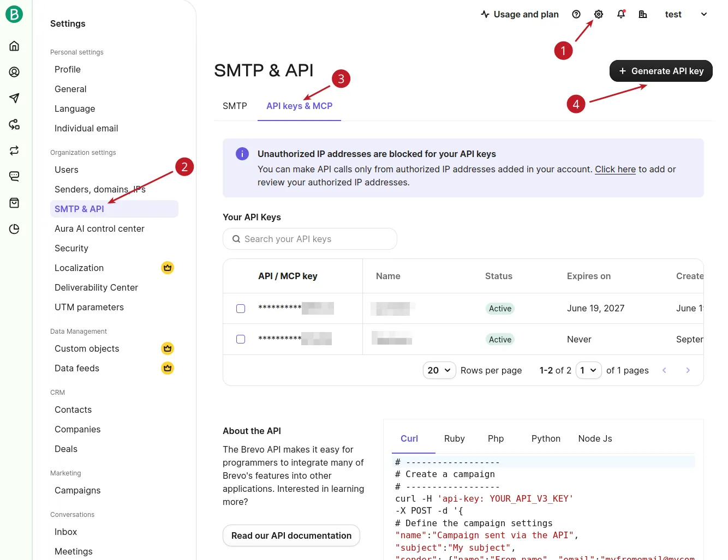This screenshot has width=728, height=560.
Task: Focus the Search your API keys field
Action: coord(310,239)
